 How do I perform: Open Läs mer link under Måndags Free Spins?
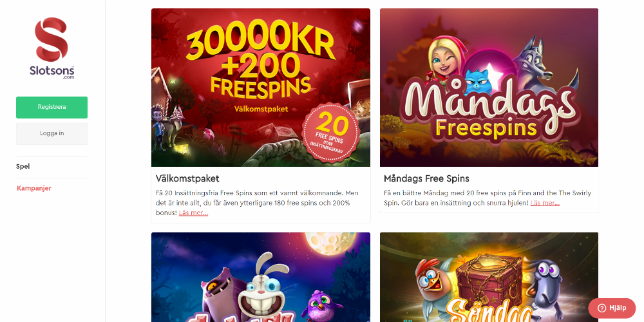coord(545,203)
